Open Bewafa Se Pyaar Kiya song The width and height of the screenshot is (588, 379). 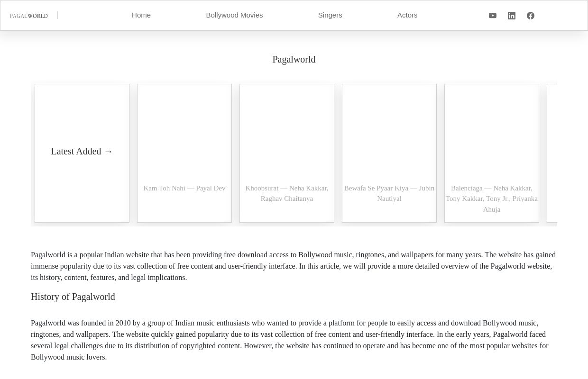click(x=389, y=193)
